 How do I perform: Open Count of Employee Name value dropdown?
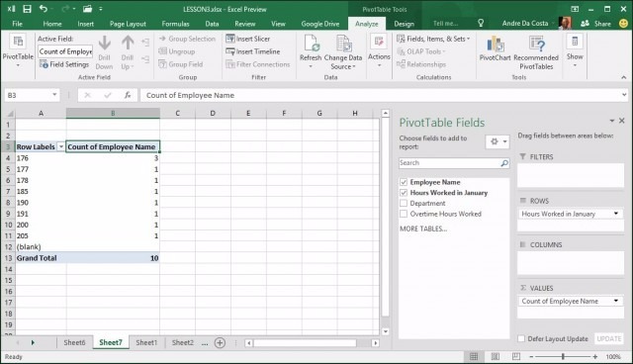pyautogui.click(x=616, y=301)
